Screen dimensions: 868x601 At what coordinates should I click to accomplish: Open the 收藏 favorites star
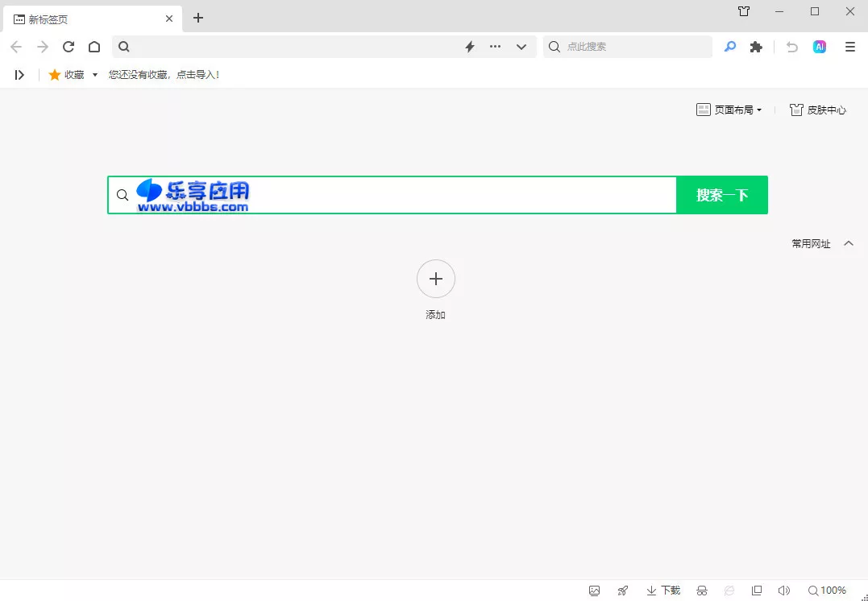click(54, 75)
